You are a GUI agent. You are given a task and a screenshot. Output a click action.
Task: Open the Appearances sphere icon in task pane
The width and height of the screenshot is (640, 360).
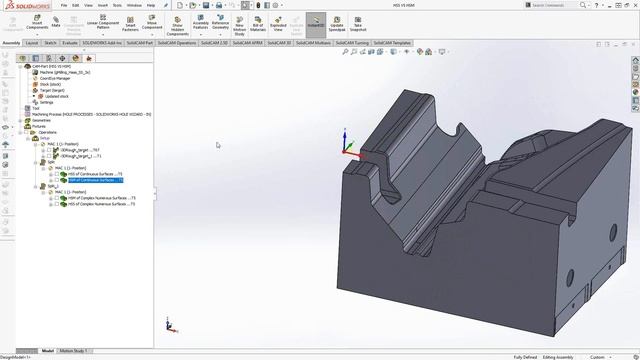coord(636,92)
